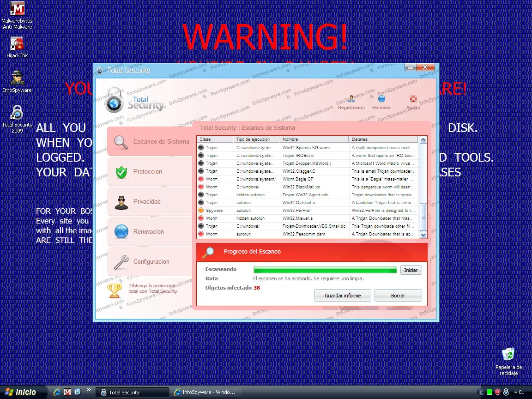Click the spy figure Privacidad icon

coord(121,202)
